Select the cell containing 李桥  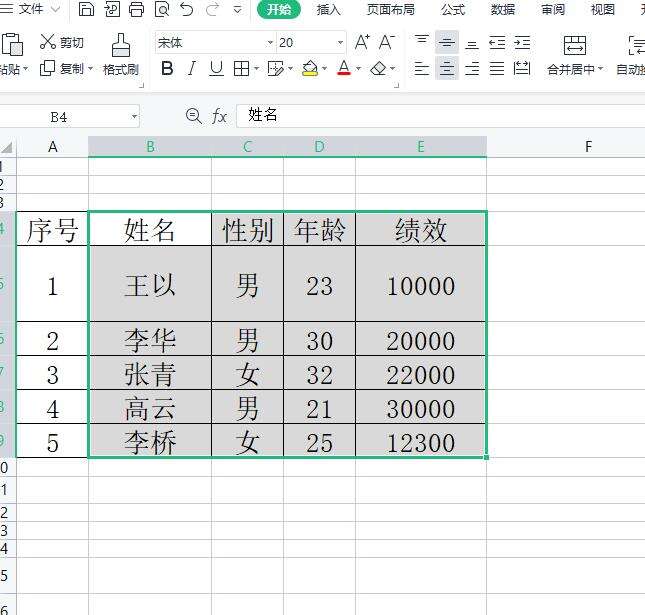(150, 441)
